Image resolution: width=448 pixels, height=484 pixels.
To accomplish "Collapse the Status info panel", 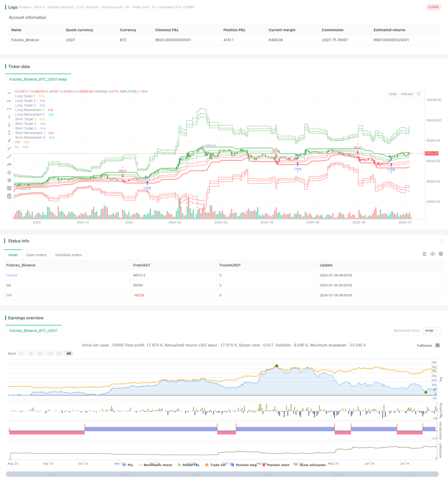I will (442, 241).
